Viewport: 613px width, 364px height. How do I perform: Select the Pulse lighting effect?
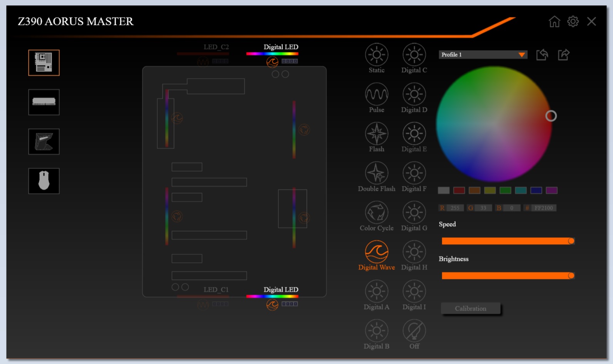click(x=376, y=94)
